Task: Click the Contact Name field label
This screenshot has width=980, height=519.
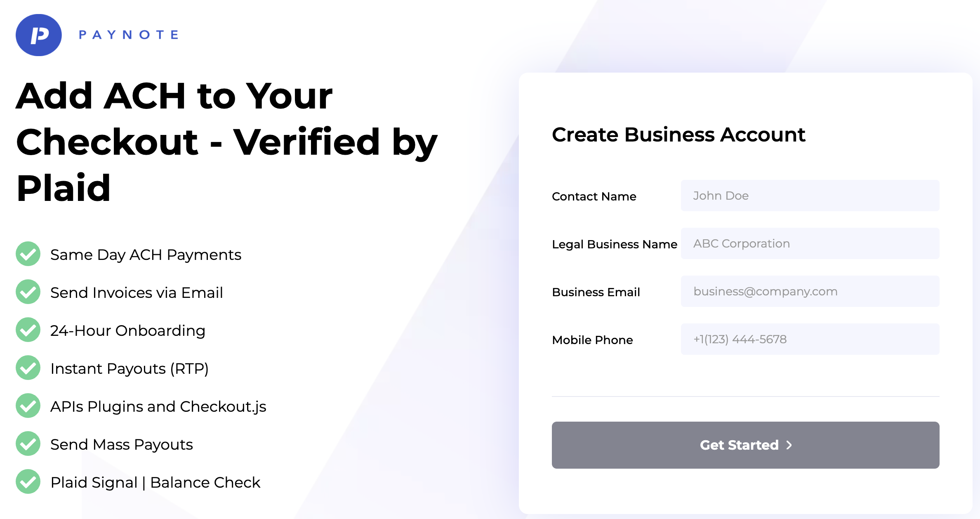Action: pos(594,196)
